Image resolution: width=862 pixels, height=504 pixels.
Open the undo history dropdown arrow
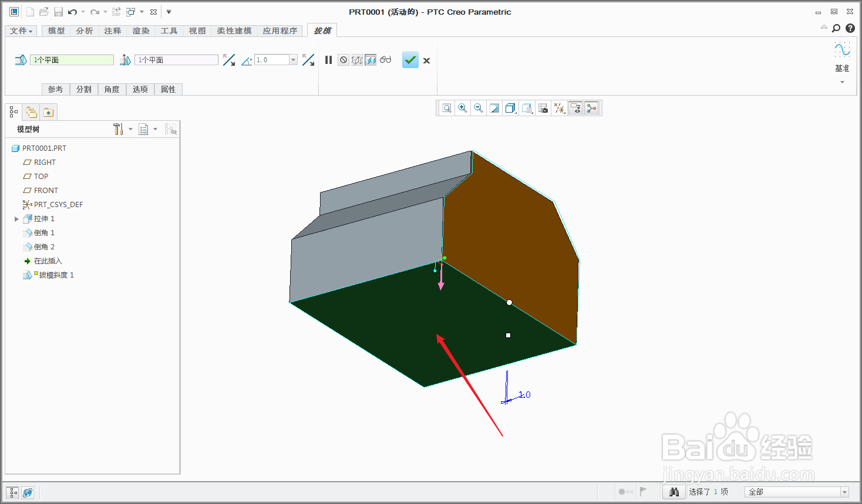tap(83, 12)
